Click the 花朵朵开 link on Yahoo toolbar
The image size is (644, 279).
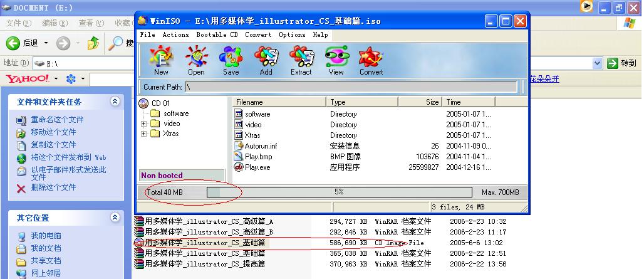point(544,79)
